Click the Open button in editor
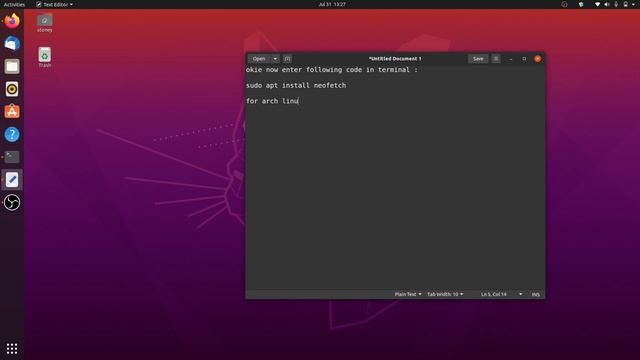This screenshot has width=640, height=360. click(259, 59)
